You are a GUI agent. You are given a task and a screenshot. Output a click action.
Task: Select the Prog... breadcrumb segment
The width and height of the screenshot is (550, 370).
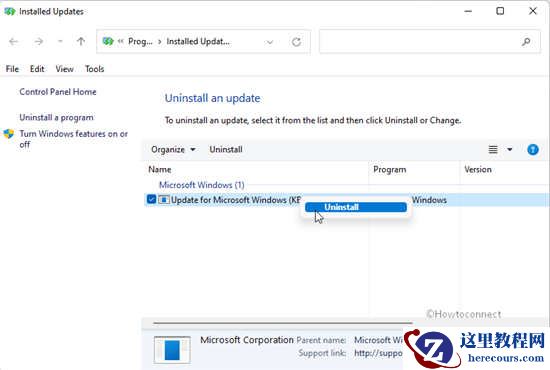[x=140, y=41]
